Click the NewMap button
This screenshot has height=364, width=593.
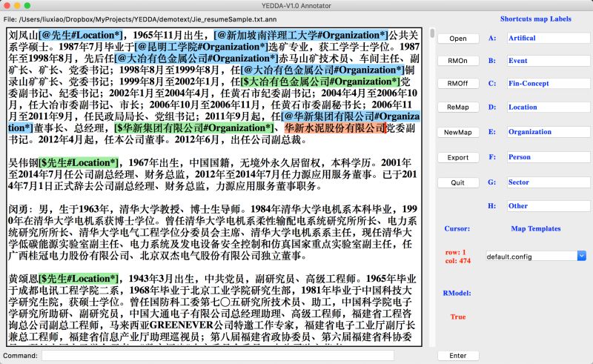pyautogui.click(x=458, y=132)
